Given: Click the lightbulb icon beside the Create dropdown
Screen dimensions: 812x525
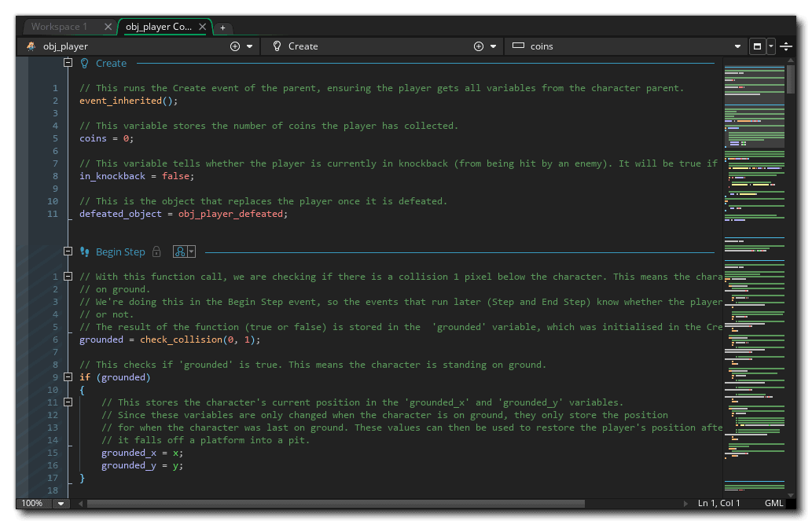Looking at the screenshot, I should (277, 46).
